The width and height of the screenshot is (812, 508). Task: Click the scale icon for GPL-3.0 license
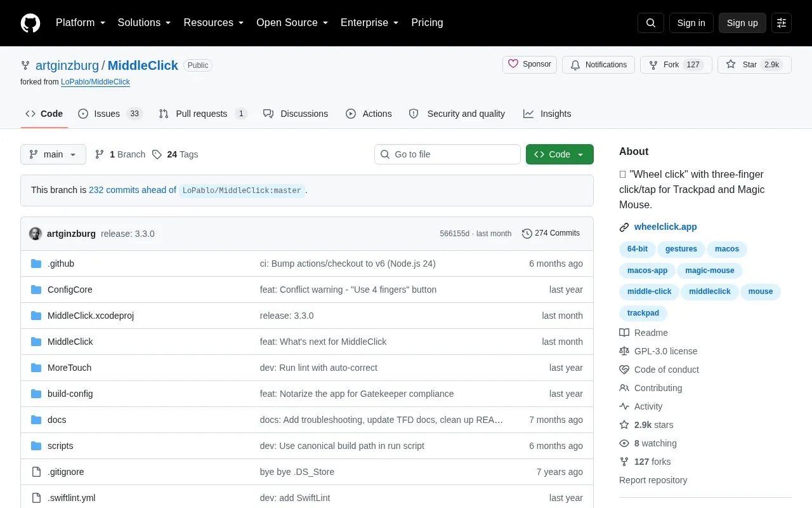[x=624, y=351]
